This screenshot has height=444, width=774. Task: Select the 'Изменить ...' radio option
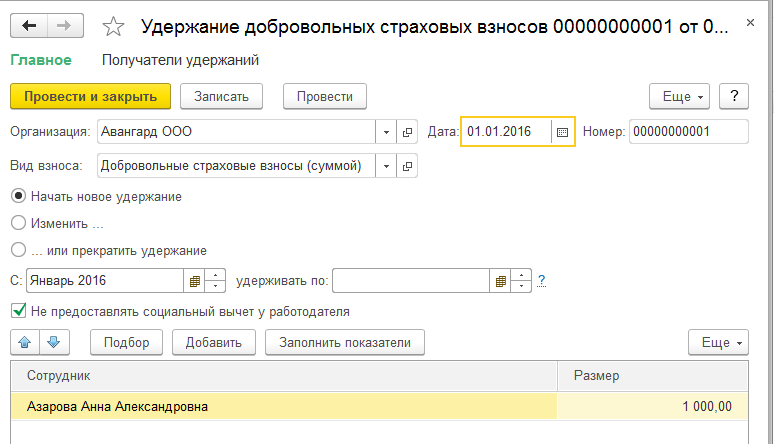coord(18,224)
